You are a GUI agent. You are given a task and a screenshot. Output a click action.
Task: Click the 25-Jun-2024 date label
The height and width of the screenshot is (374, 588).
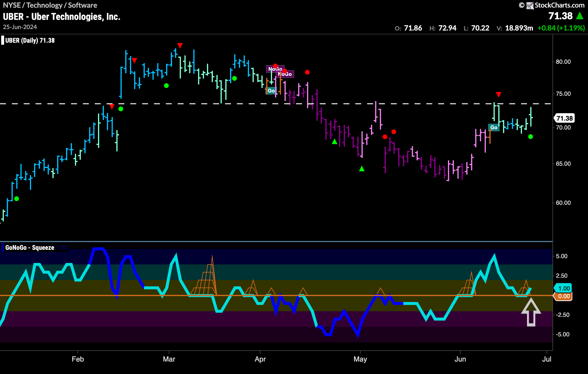[20, 27]
